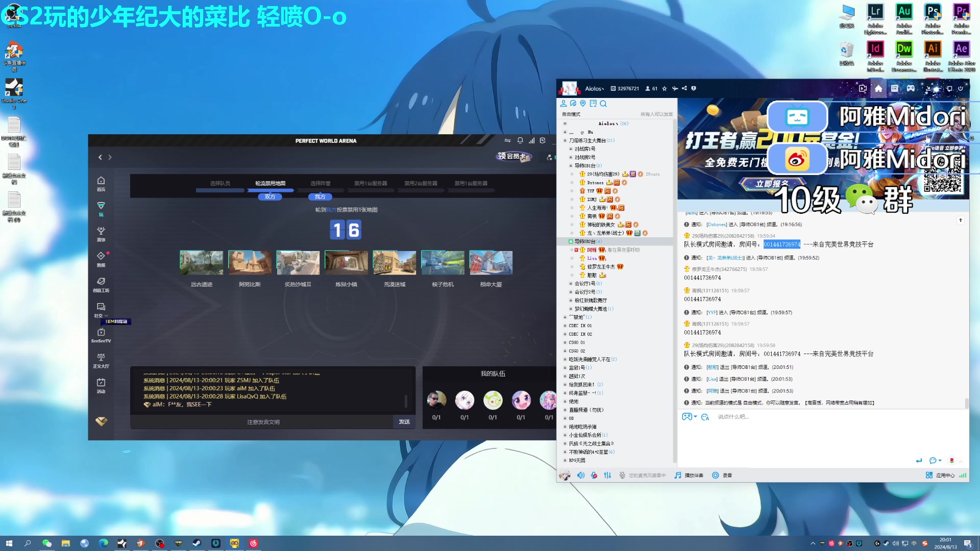Click the home icon in the YY title bar
980x551 pixels.
878,88
